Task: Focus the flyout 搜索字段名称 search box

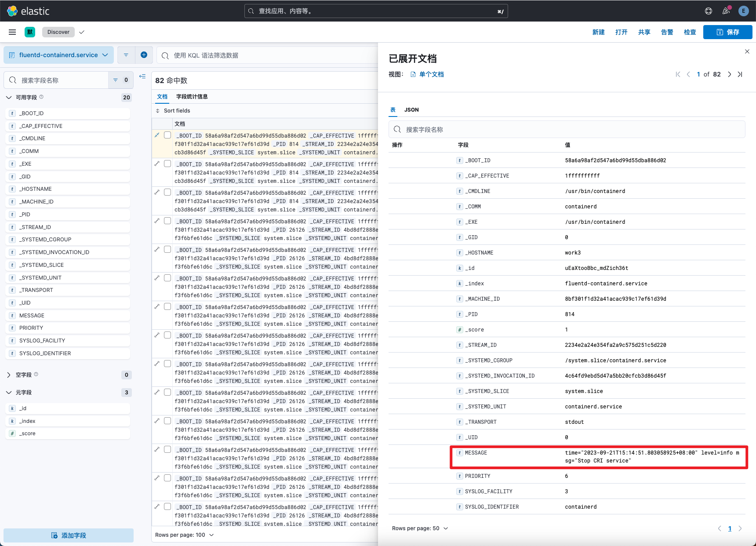Action: pos(567,129)
